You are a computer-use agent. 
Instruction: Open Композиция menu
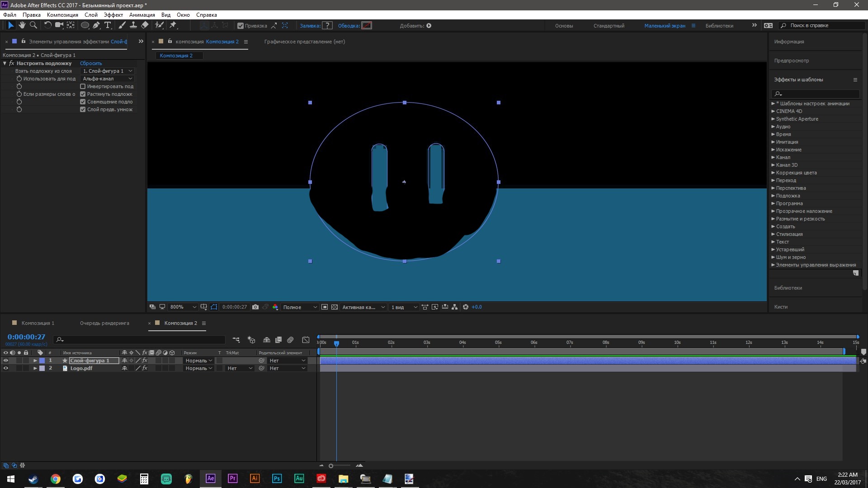62,14
